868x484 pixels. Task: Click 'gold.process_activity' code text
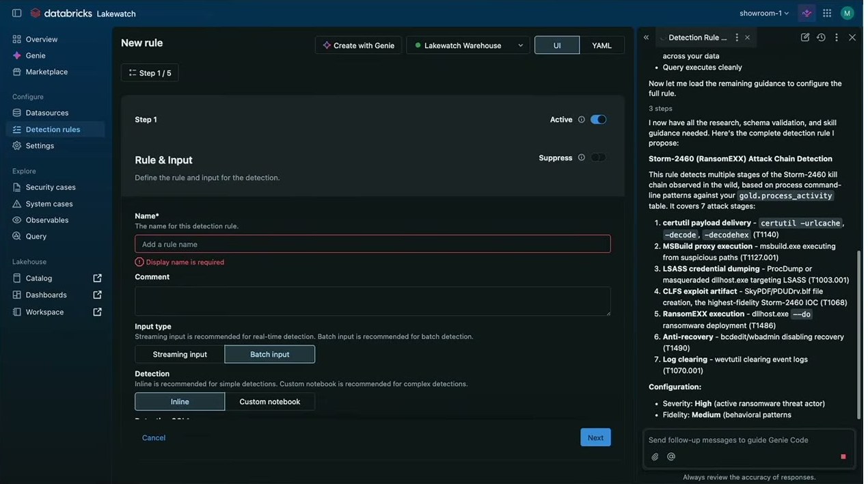(x=786, y=196)
